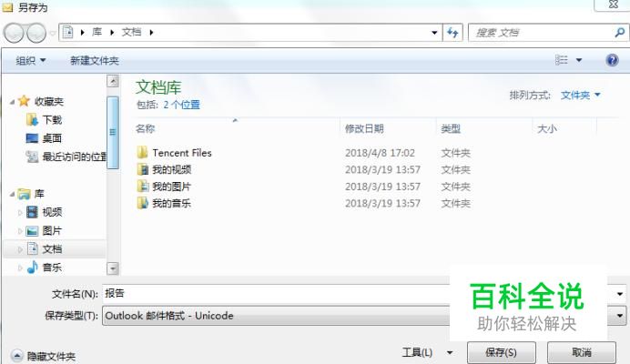Collapse the 库 tree group
This screenshot has height=364, width=630.
tap(13, 195)
